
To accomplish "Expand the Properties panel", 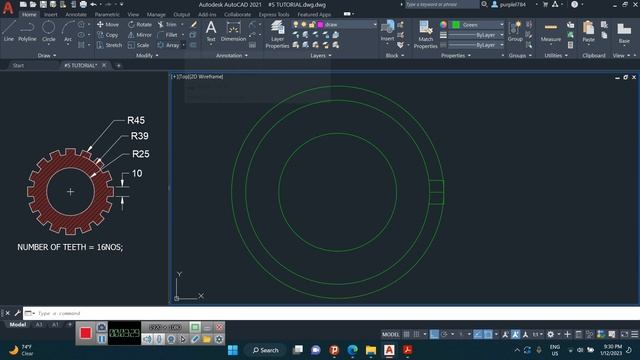I will (456, 56).
